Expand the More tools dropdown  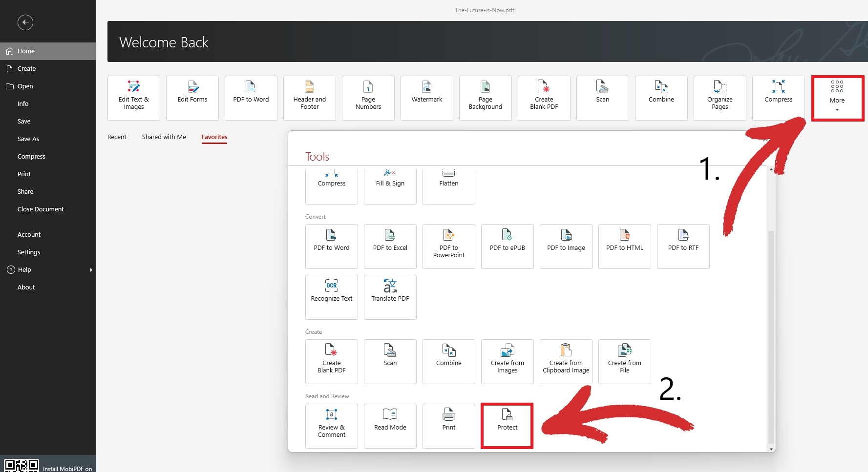pos(837,98)
